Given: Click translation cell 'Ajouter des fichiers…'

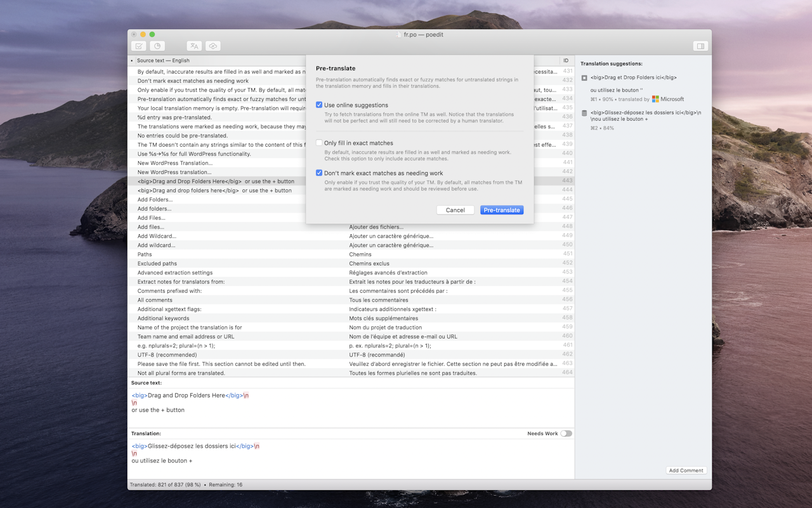Looking at the screenshot, I should [x=376, y=227].
